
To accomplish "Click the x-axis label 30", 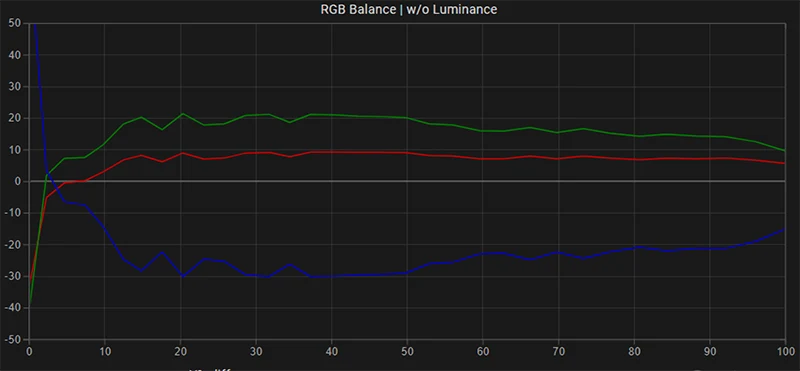I will point(256,351).
